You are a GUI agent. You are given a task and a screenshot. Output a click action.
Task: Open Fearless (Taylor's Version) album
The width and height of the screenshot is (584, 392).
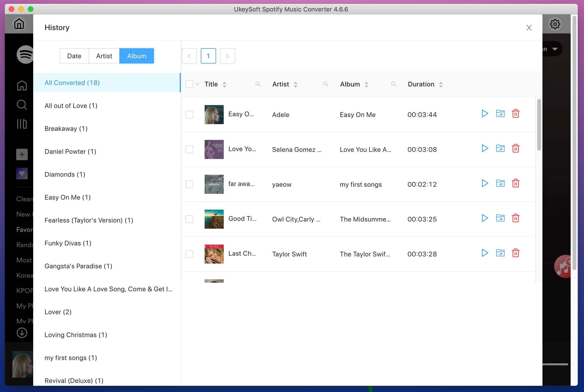[107, 220]
